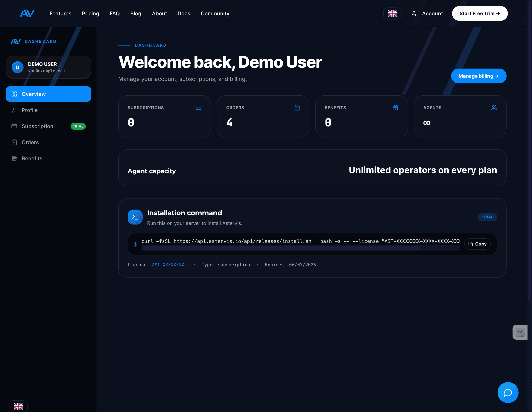Click the curl install command text
The width and height of the screenshot is (532, 412).
click(300, 241)
